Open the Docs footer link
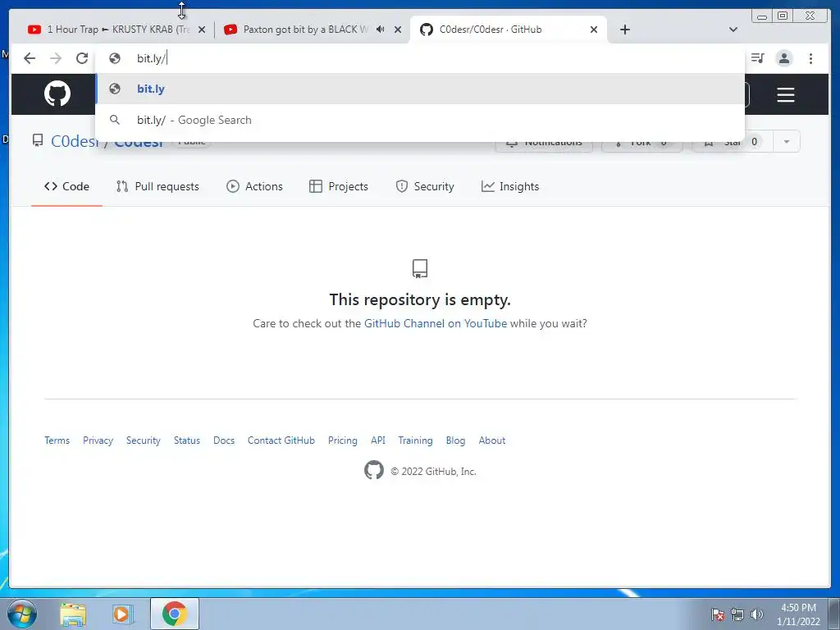840x630 pixels. point(224,441)
